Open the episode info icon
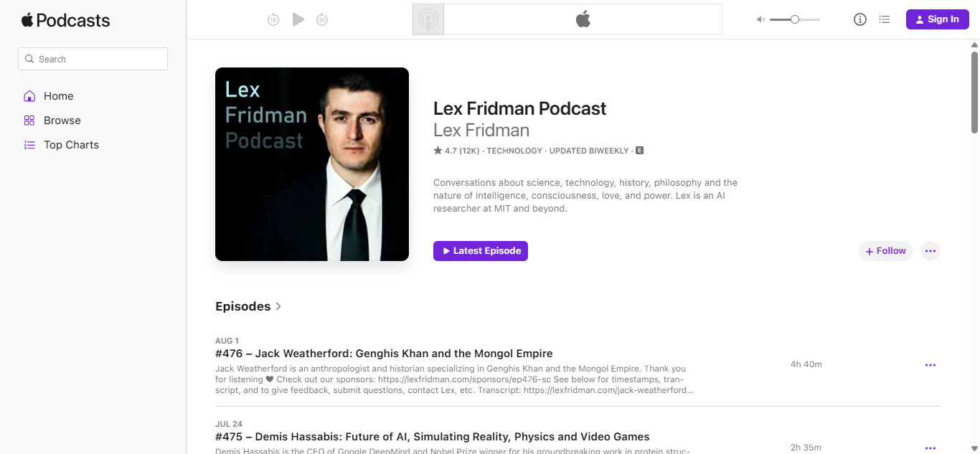 [860, 19]
